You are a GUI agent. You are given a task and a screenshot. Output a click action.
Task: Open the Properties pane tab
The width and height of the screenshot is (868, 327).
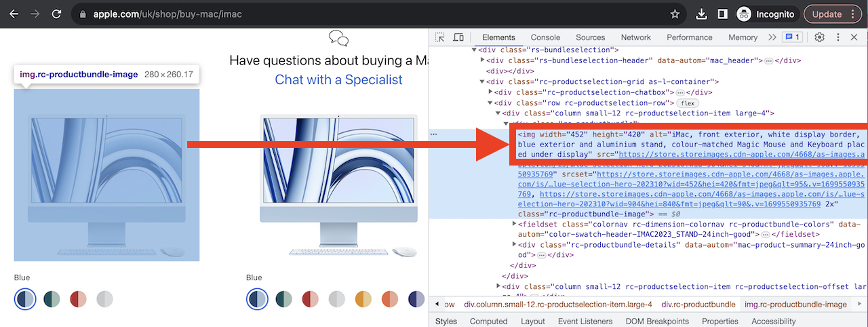(x=719, y=321)
